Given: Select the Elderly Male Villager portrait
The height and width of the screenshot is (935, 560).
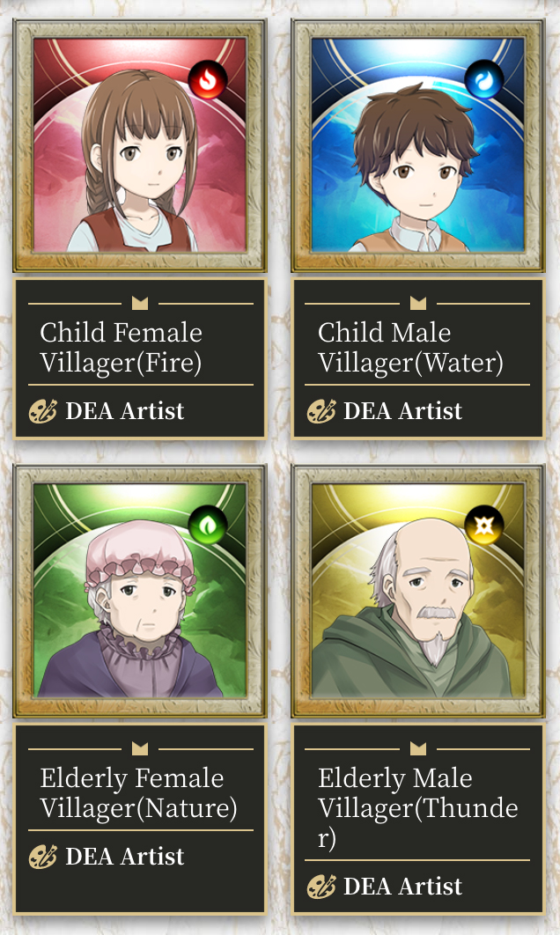Looking at the screenshot, I should click(418, 591).
